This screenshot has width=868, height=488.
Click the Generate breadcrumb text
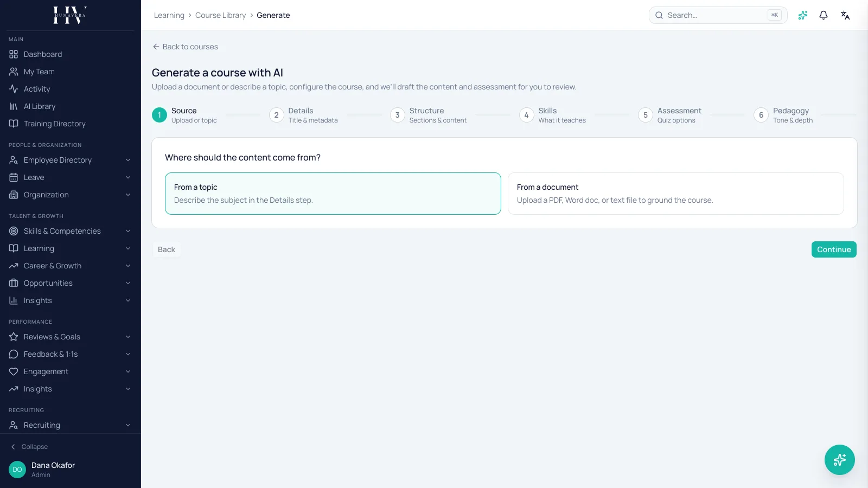[273, 15]
